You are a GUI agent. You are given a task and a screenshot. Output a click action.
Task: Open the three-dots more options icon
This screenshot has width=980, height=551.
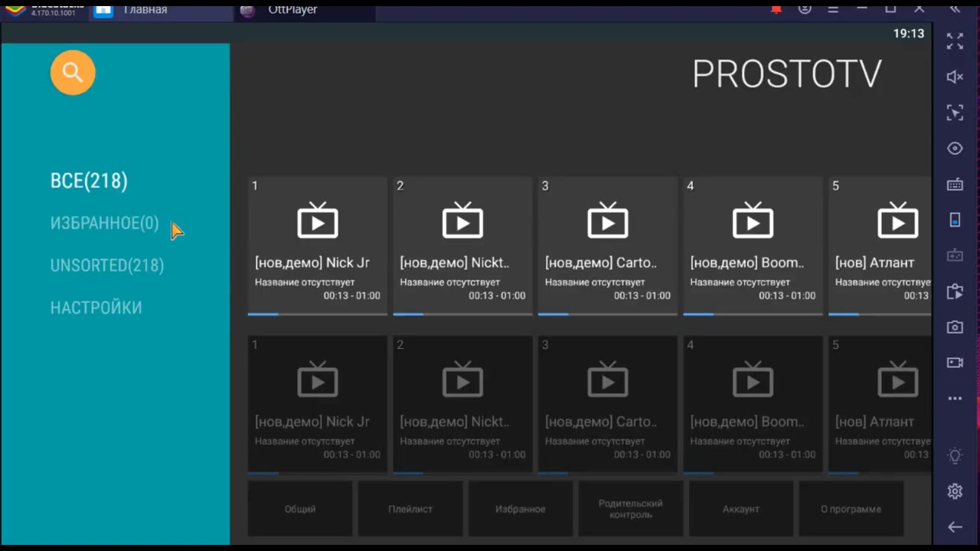coord(955,398)
